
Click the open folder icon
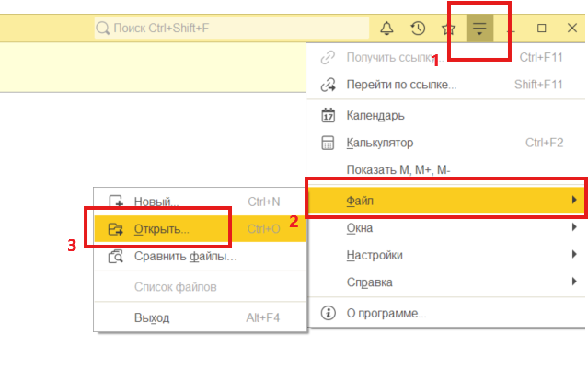[116, 228]
